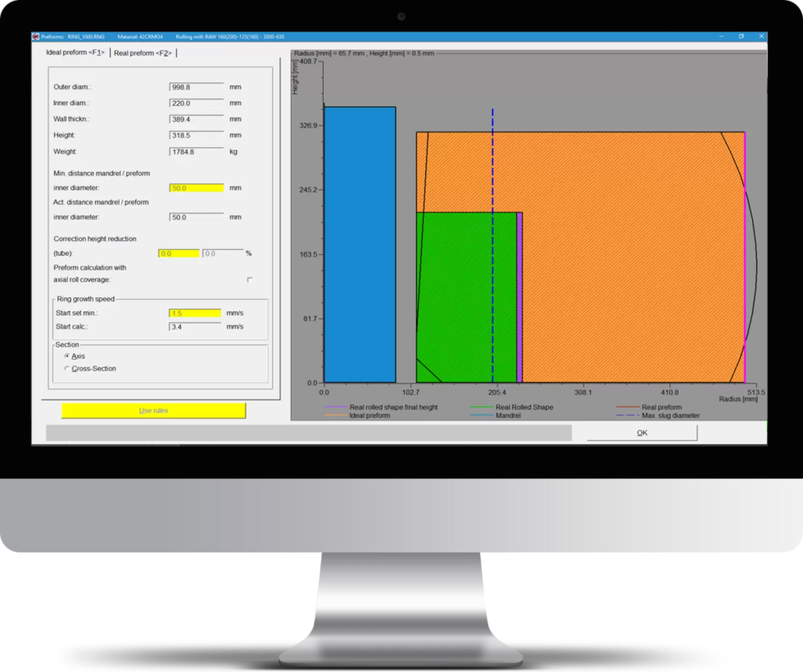Select the Height input field
Viewport: 803px width, 672px height.
click(196, 135)
